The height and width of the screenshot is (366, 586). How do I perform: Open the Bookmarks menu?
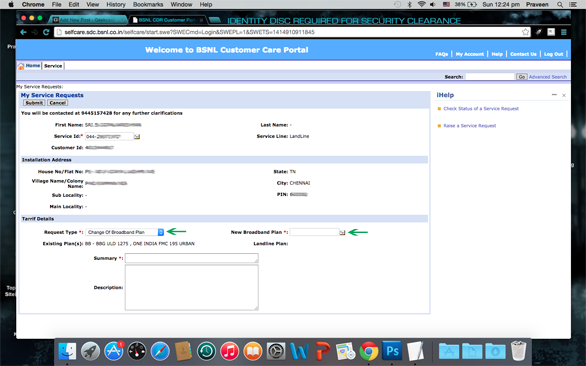(x=148, y=4)
